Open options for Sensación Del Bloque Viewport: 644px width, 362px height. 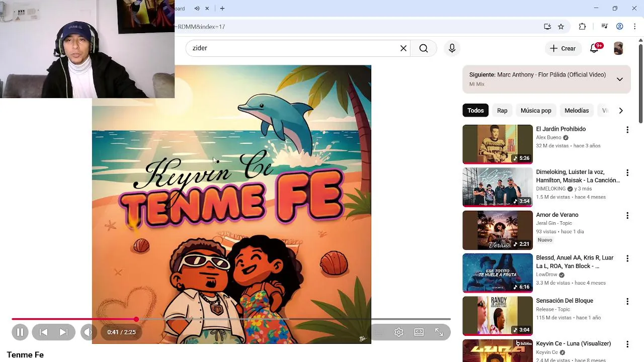pyautogui.click(x=627, y=301)
